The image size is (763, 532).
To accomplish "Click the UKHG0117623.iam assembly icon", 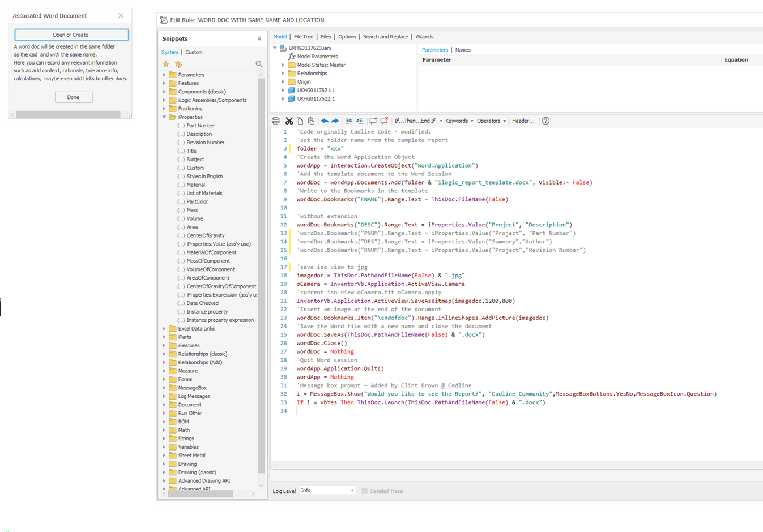I will pos(283,48).
